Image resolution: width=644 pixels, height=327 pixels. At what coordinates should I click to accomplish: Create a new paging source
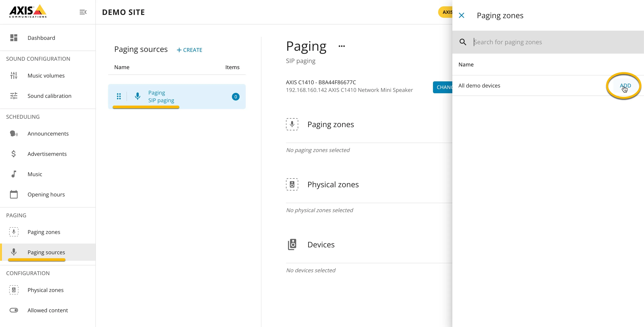tap(190, 50)
